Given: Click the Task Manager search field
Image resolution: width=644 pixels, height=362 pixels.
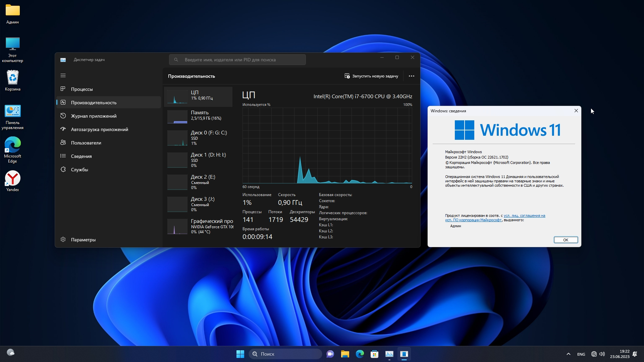Looking at the screenshot, I should pyautogui.click(x=237, y=60).
